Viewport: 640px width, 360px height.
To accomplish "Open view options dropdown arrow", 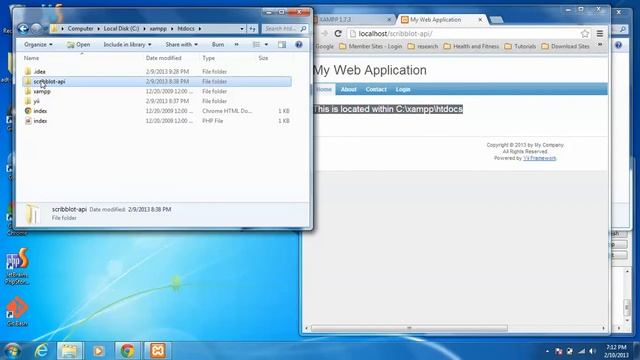I will tap(266, 44).
